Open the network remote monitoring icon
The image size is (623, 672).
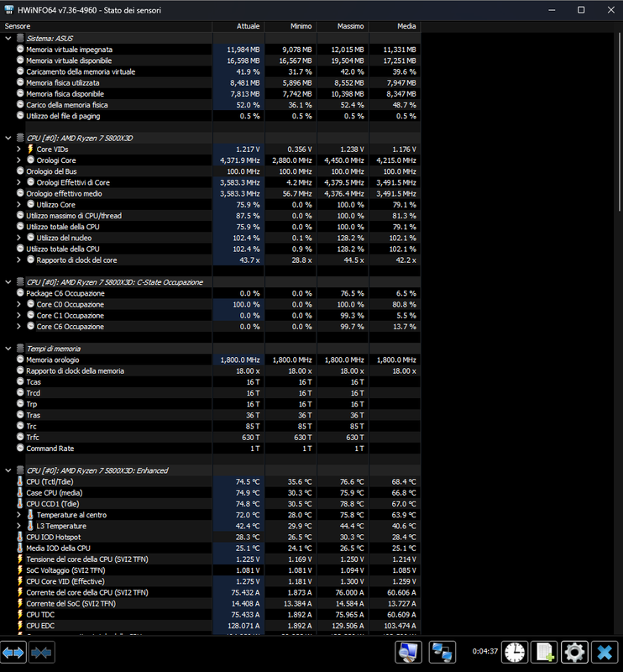coord(442,653)
